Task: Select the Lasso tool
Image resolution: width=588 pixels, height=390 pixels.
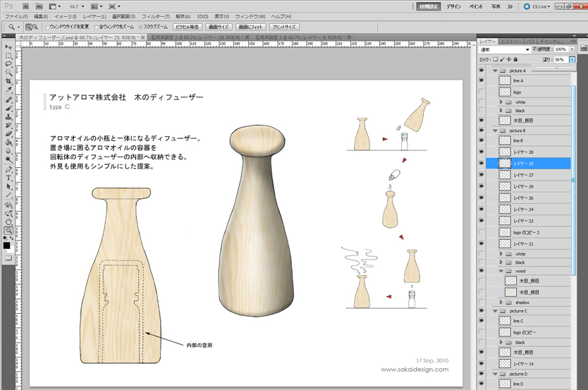Action: point(8,63)
